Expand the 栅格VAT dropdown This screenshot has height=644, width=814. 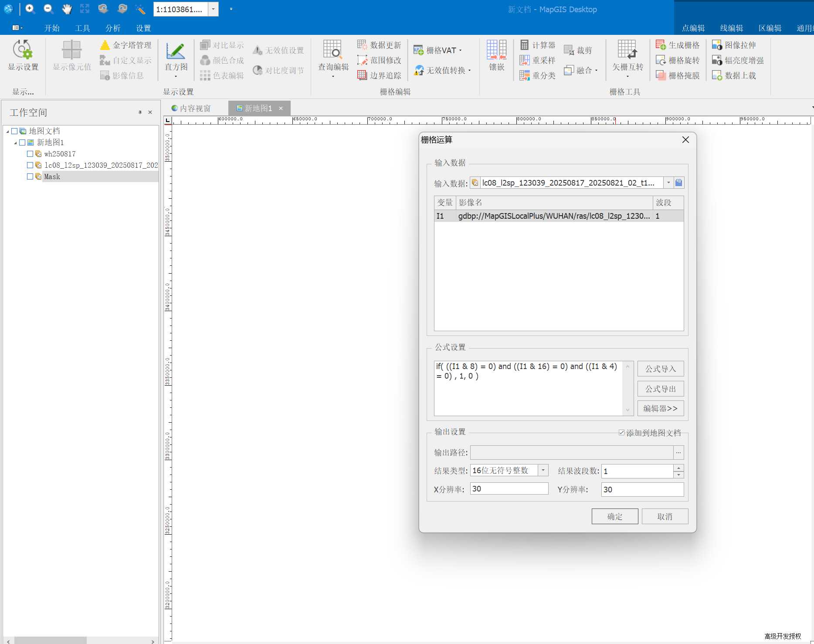(x=460, y=51)
